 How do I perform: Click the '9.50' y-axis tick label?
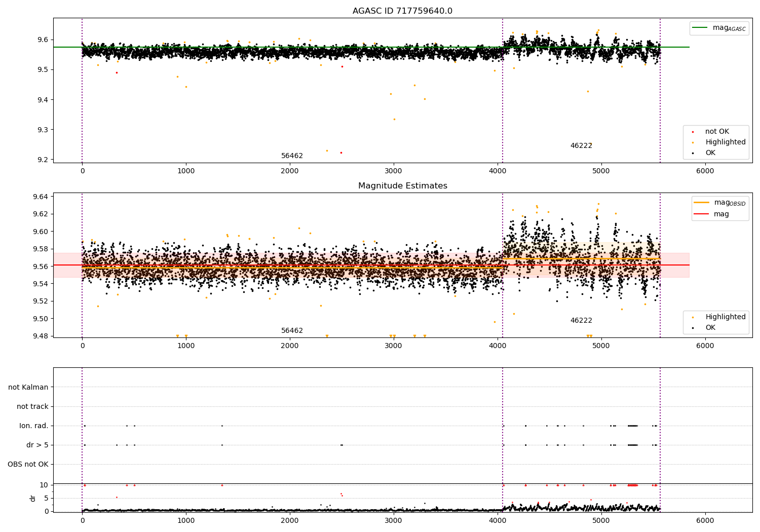[x=41, y=319]
